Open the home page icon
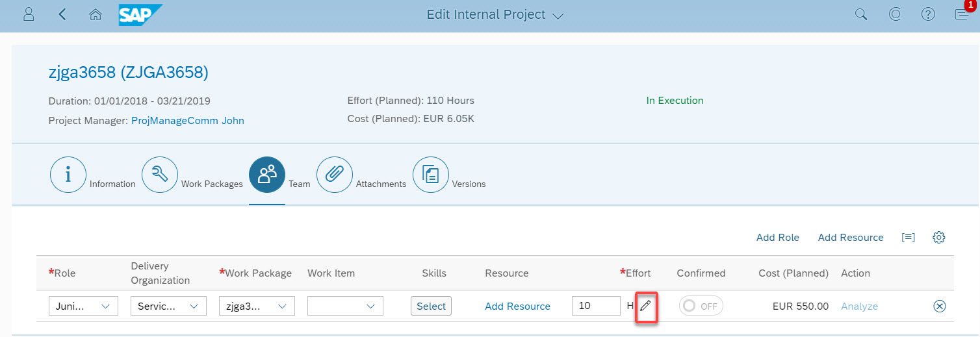The image size is (980, 337). pyautogui.click(x=96, y=14)
